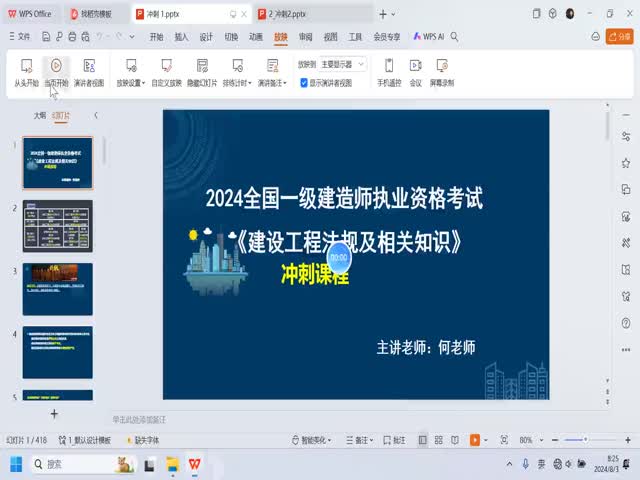The image size is (640, 480).
Task: Open slideshow settings (放映设置)
Action: (x=131, y=73)
